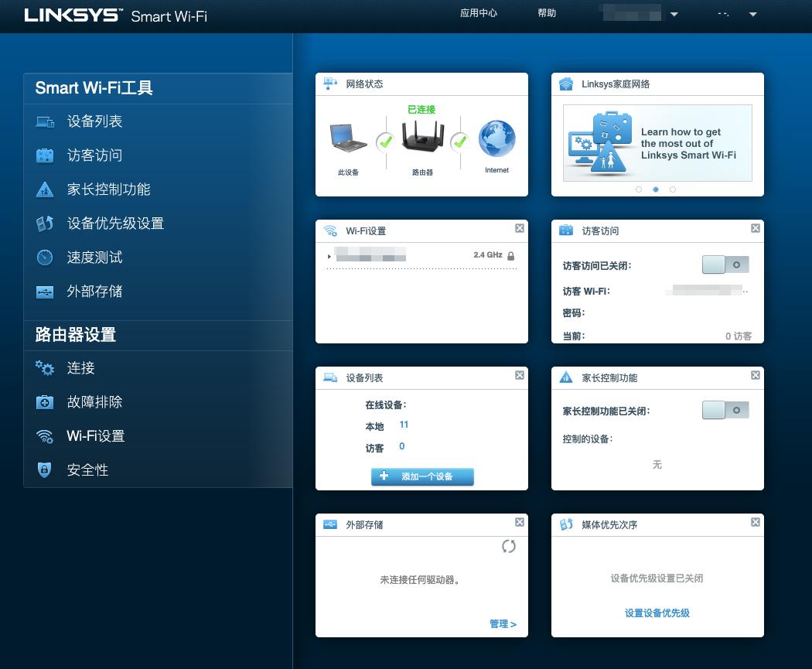Select the third carousel dot in Linksys家庭网络
The width and height of the screenshot is (812, 669).
pyautogui.click(x=673, y=189)
